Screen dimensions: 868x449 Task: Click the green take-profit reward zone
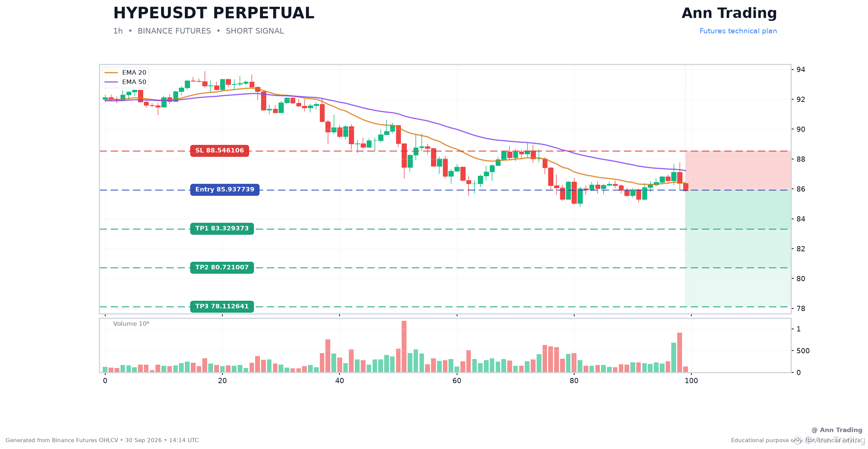point(738,248)
